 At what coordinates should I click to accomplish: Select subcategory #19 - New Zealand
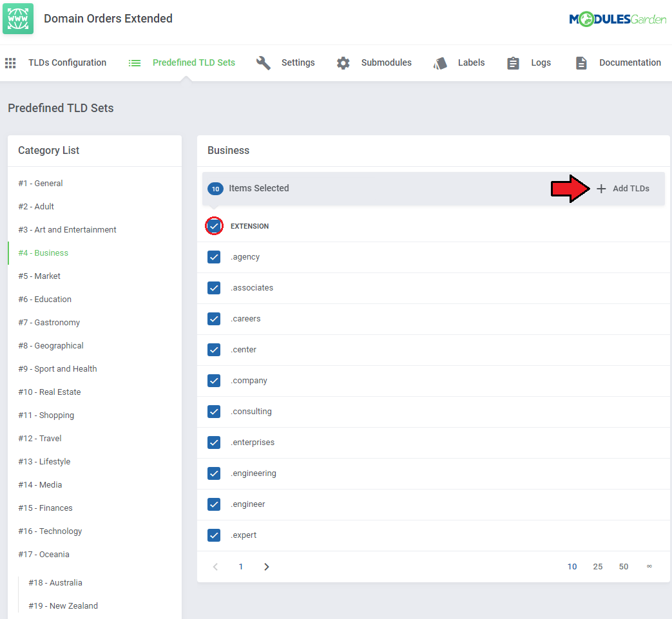(x=63, y=606)
